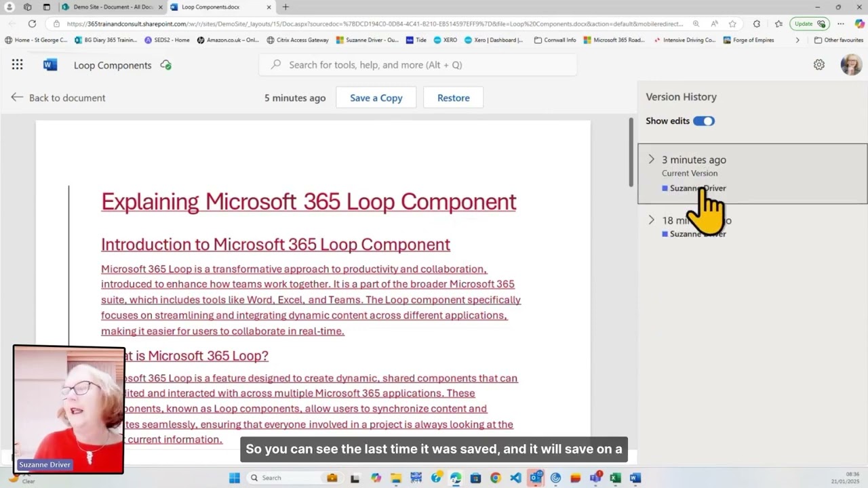Open Forge of Empires bookmark
Image resolution: width=868 pixels, height=488 pixels.
pyautogui.click(x=749, y=40)
